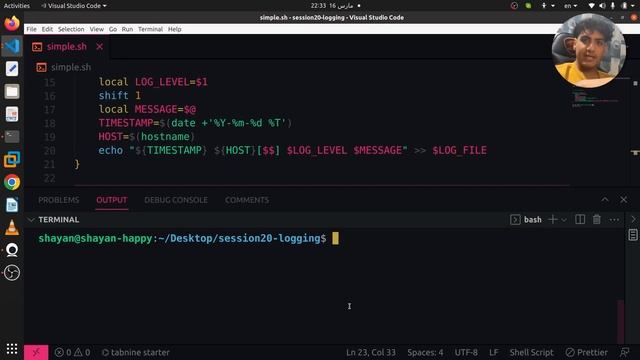This screenshot has width=640, height=360.
Task: Open the text editor dock icon
Action: pyautogui.click(x=12, y=69)
